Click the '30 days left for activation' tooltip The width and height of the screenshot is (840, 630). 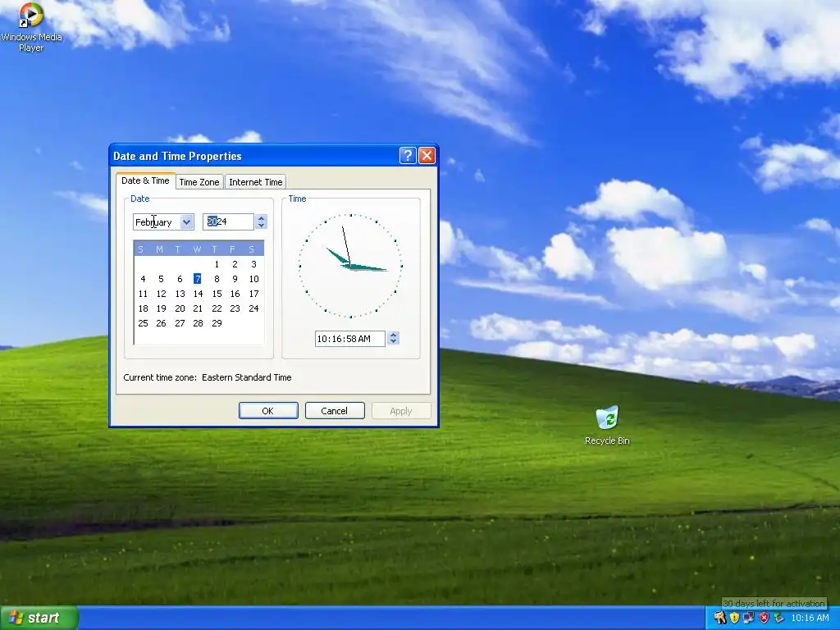coord(774,603)
